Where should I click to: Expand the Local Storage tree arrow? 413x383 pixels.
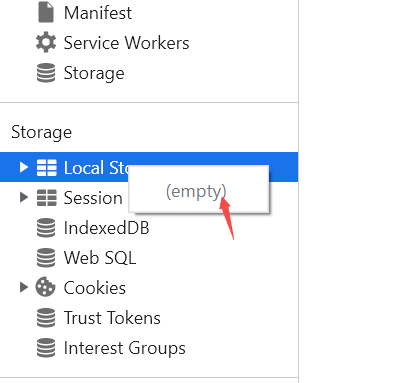coord(23,167)
